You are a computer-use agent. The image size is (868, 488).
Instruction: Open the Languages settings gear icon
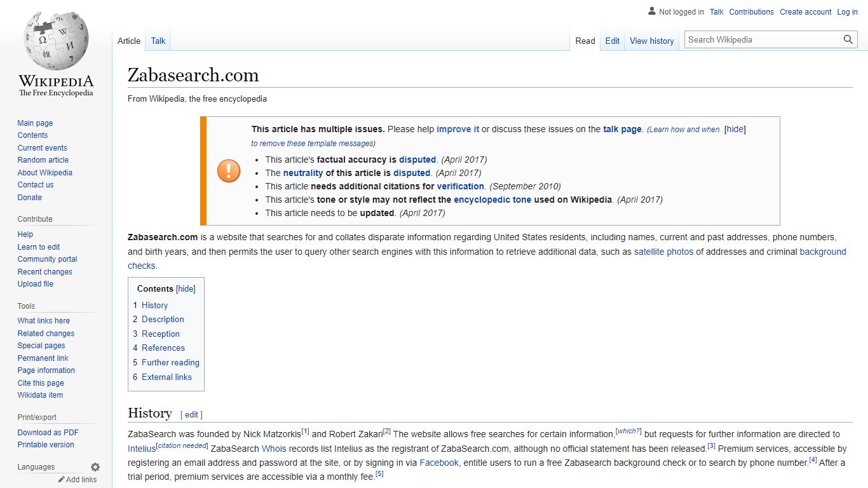(x=95, y=467)
